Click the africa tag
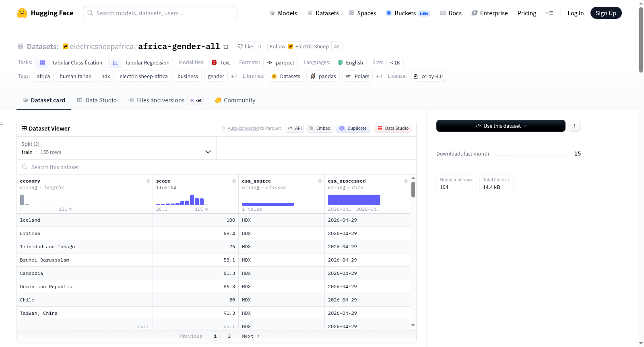Viewport: 644px width, 347px height. point(43,76)
